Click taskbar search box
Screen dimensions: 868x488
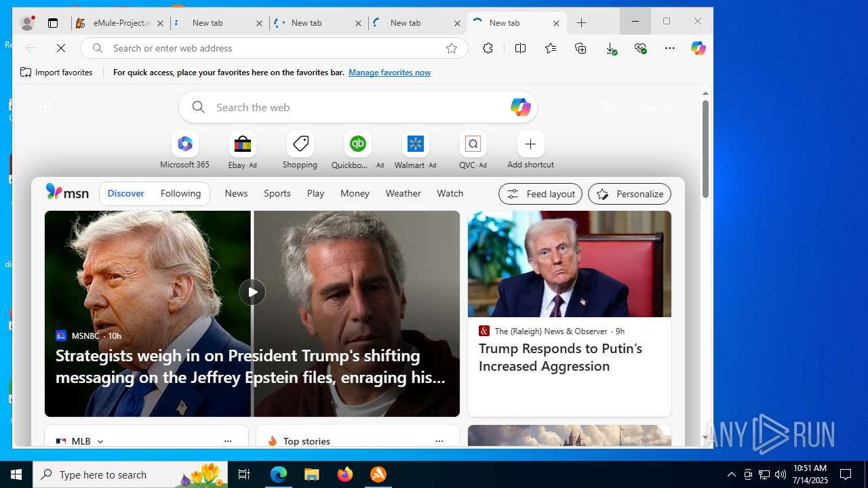point(130,474)
